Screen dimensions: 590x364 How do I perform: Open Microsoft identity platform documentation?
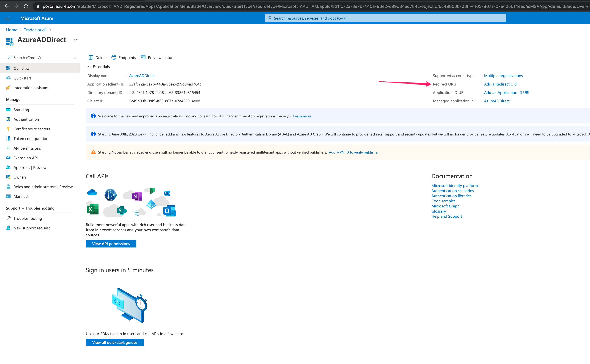coord(454,185)
